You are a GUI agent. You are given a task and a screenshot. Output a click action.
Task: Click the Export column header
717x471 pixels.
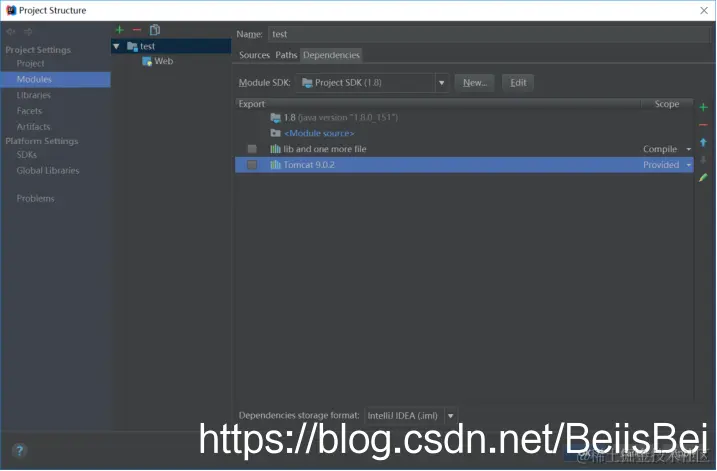pos(251,104)
